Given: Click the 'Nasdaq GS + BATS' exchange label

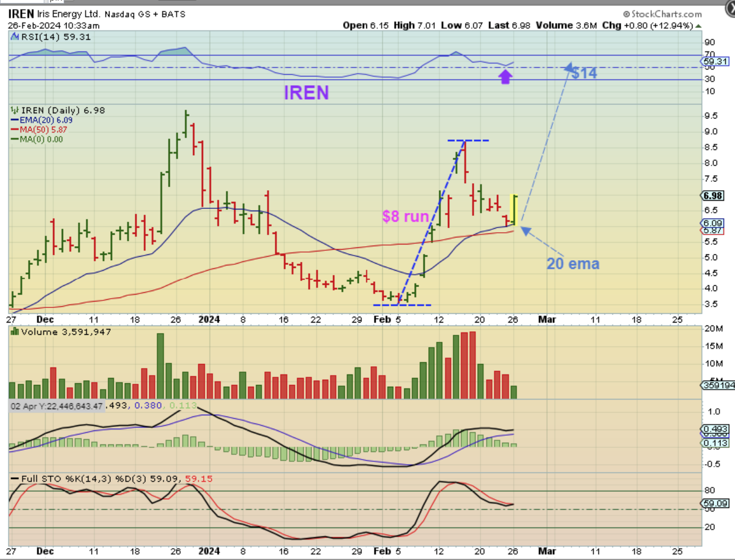Looking at the screenshot, I should point(145,14).
